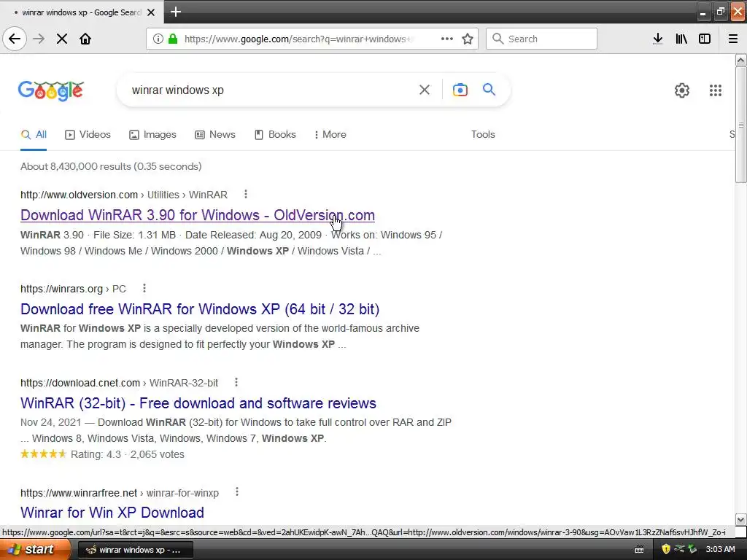
Task: Click the https://www.winrarfree.net breadcrumb URL
Action: pos(79,493)
